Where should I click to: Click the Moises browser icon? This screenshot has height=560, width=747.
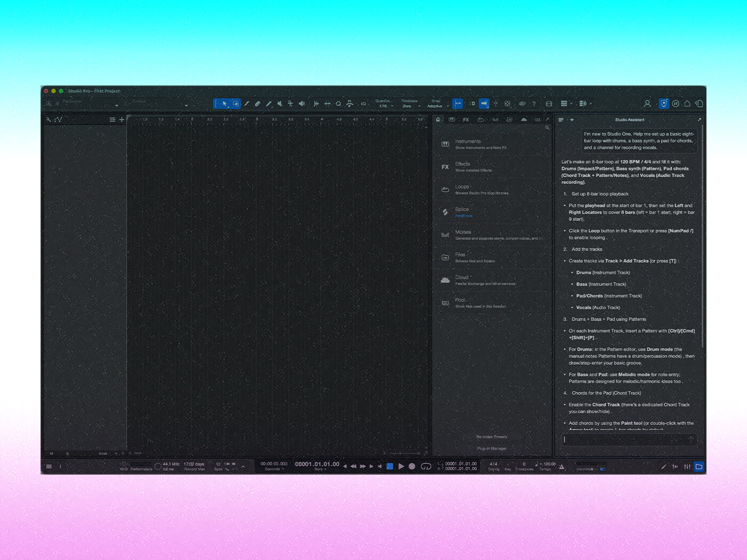pos(445,235)
